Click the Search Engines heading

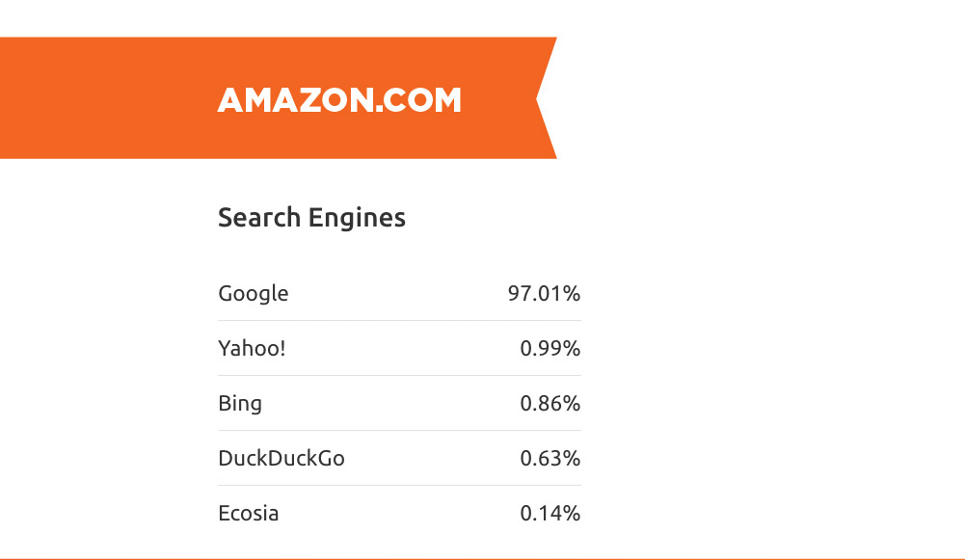pos(311,218)
